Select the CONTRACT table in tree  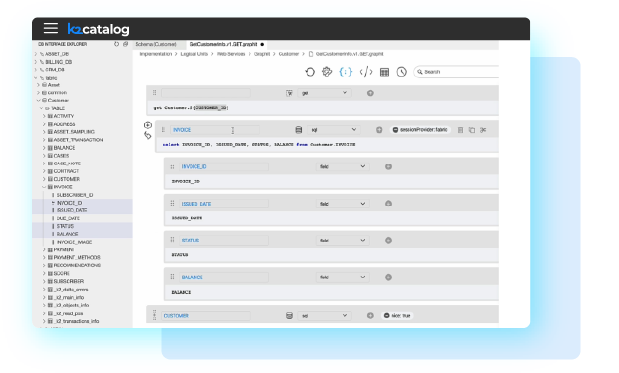(66, 171)
